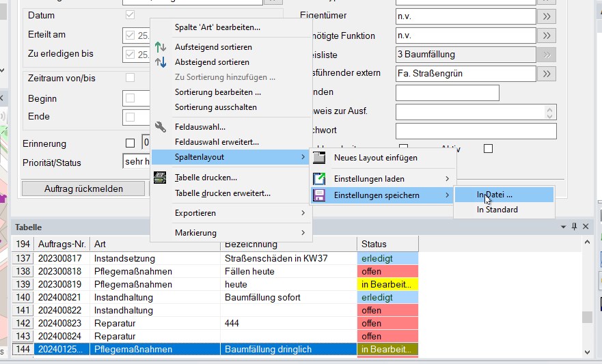
Task: Click the Eigentümer input field
Action: point(466,16)
